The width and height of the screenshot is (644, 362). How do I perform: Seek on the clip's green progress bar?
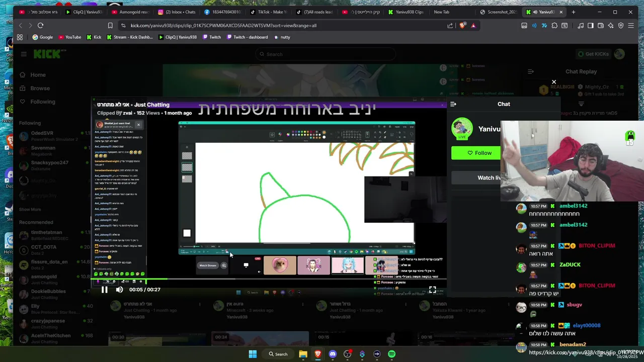coord(269,280)
